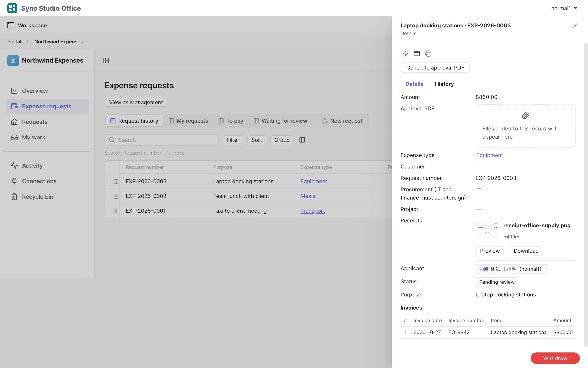The height and width of the screenshot is (368, 588).
Task: Download receipt-office-supply.png
Action: (x=526, y=251)
